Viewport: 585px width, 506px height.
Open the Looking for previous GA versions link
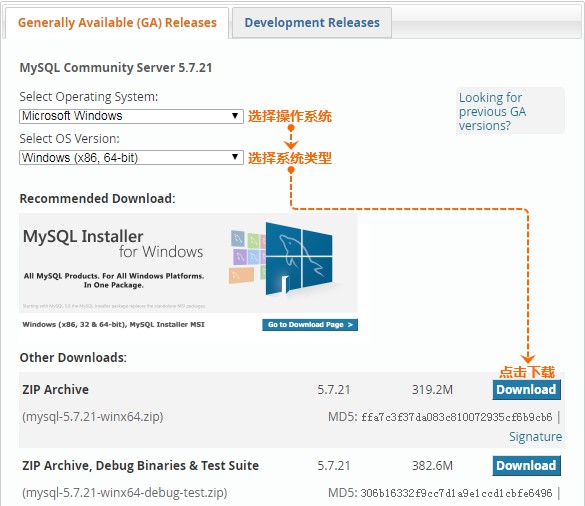tap(492, 111)
